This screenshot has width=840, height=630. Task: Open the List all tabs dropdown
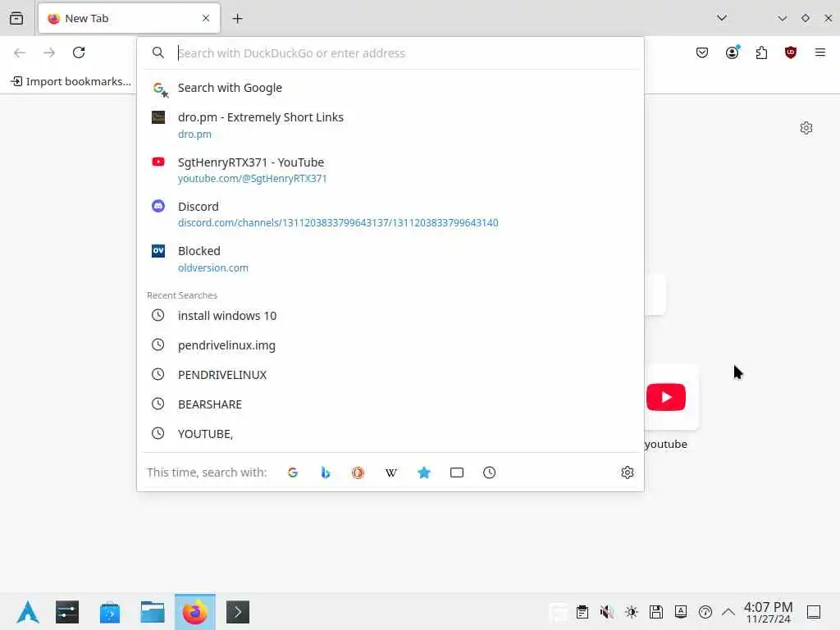pyautogui.click(x=722, y=18)
